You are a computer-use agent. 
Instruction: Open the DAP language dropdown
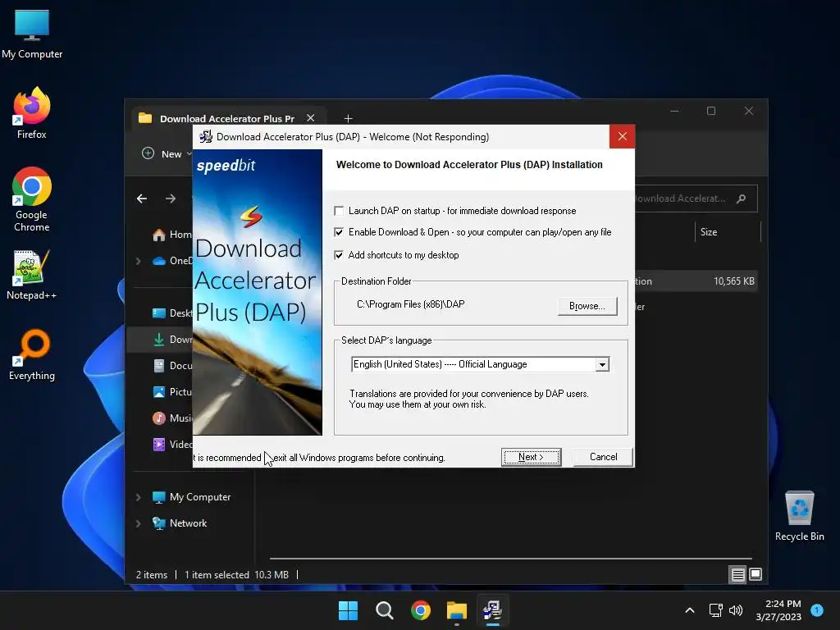(602, 364)
